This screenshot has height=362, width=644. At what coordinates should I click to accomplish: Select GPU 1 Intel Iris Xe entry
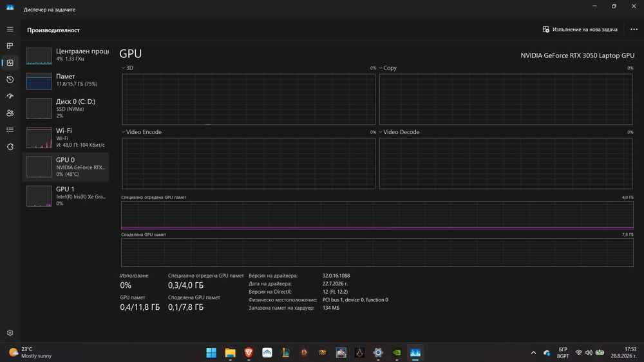[66, 196]
